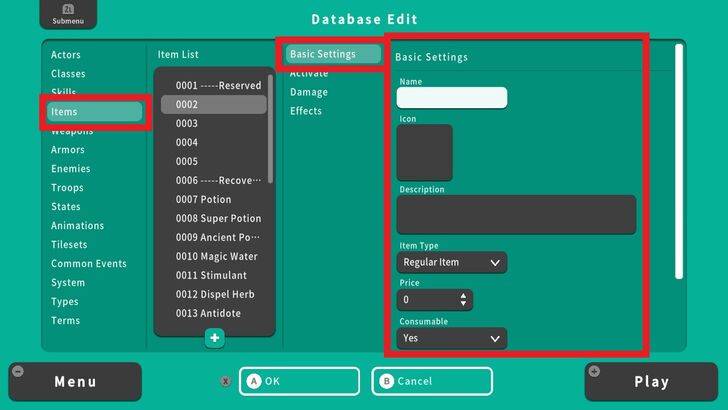The height and width of the screenshot is (410, 728).
Task: Confirm with the OK button
Action: 299,381
